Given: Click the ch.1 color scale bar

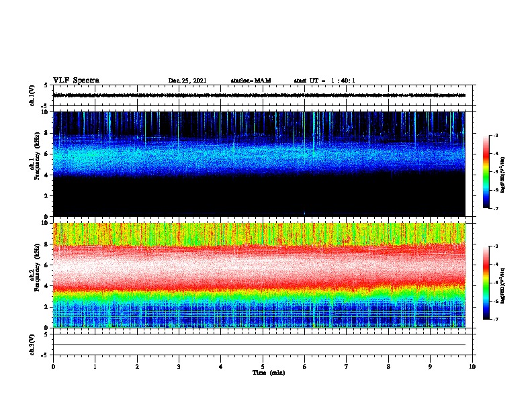Looking at the screenshot, I should point(486,172).
